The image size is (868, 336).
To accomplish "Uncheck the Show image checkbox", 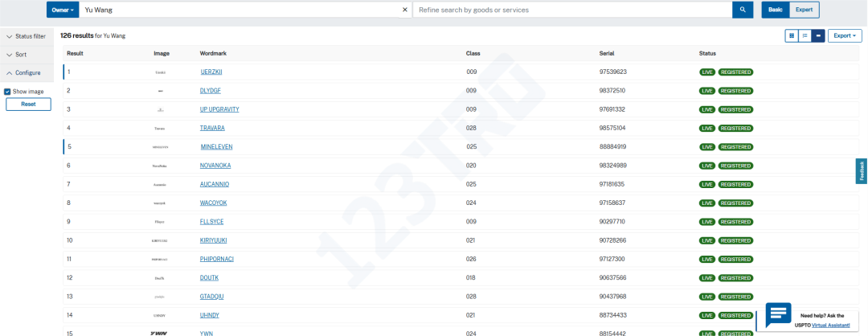I will click(8, 92).
